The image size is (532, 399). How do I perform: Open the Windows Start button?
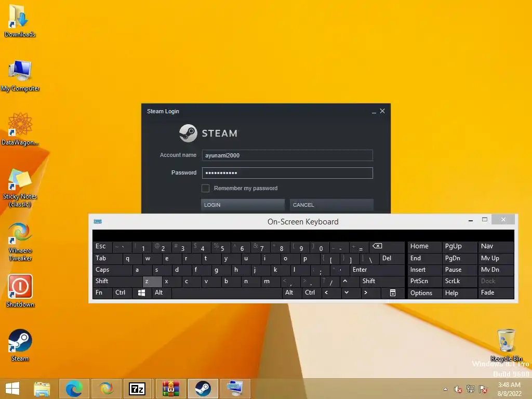tap(12, 389)
